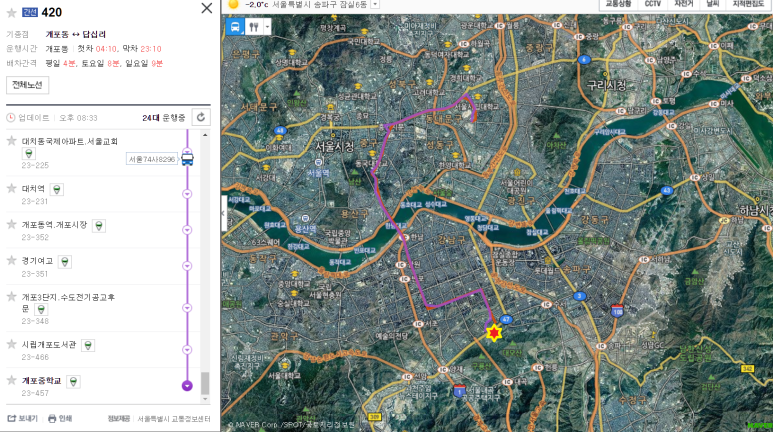Star the 대치역 stop
Viewport: 773px width, 432px height.
(x=11, y=188)
